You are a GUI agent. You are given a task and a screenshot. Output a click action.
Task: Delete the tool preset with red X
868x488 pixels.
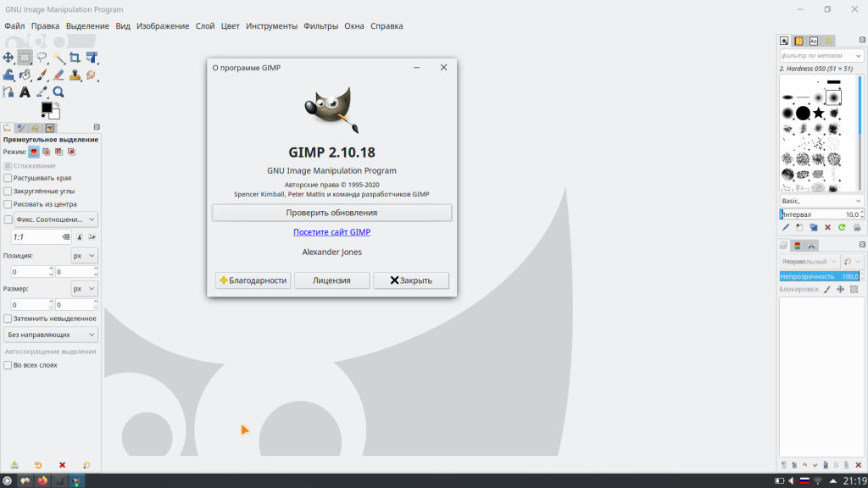pos(62,465)
